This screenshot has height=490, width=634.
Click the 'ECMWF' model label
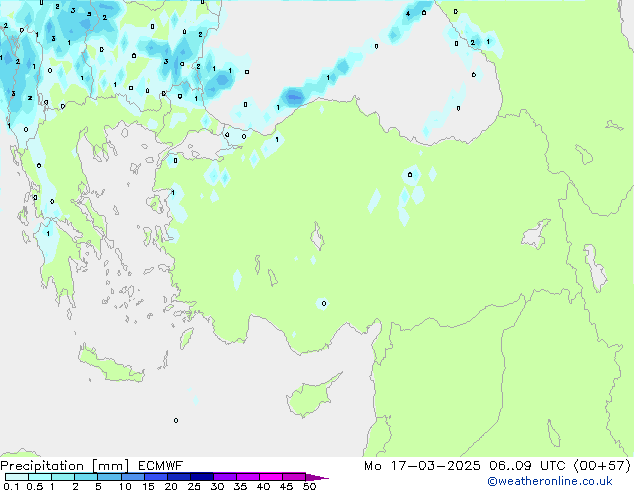tap(160, 466)
